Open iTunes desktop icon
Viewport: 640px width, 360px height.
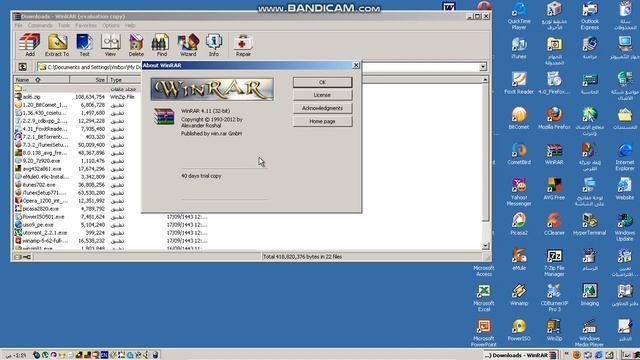[x=519, y=48]
